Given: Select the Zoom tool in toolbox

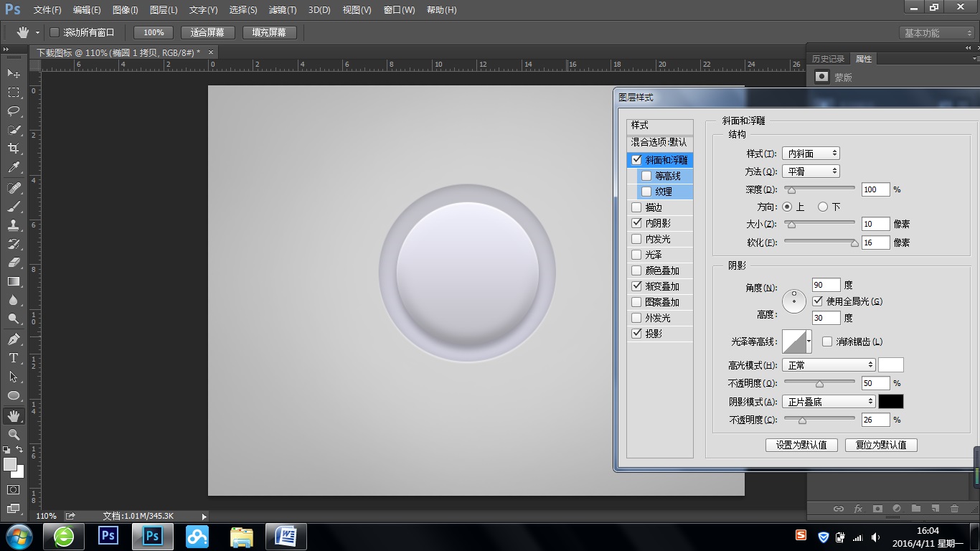Looking at the screenshot, I should (14, 434).
